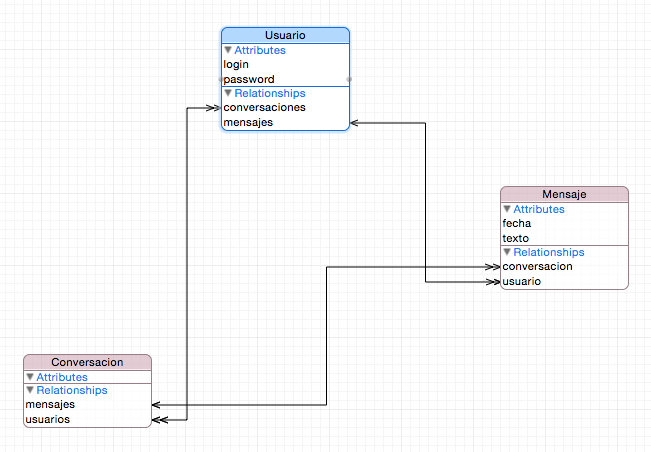Select the texto attribute in Mensaje
This screenshot has width=651, height=452.
(x=516, y=239)
